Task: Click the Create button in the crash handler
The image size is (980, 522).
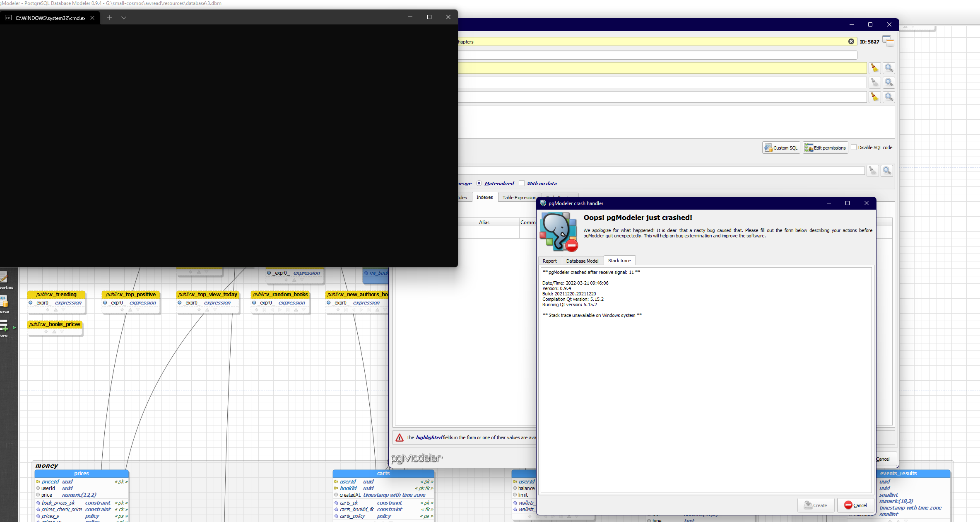Action: click(816, 505)
